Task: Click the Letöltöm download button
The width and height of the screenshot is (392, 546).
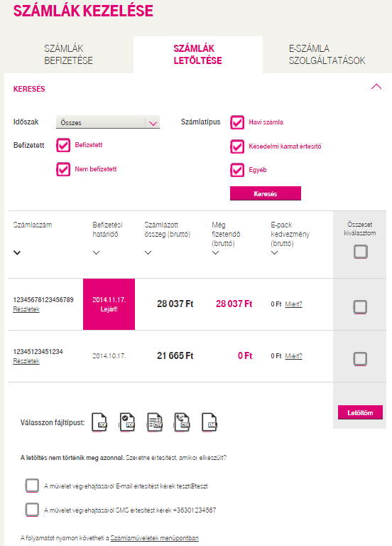Action: click(x=360, y=412)
